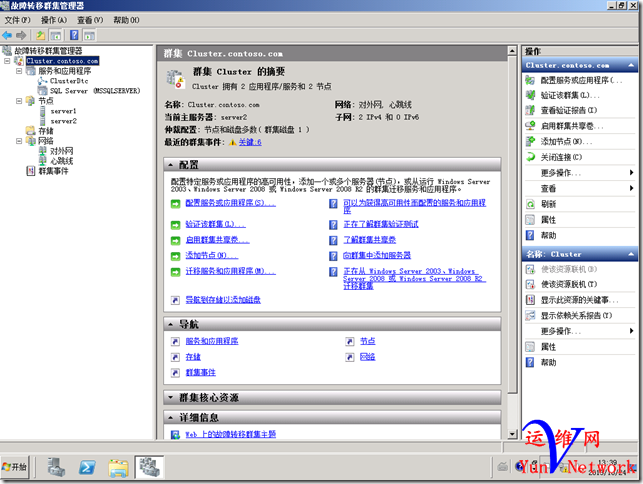Click 迁移服务和应用程序(M)... link

[230, 271]
